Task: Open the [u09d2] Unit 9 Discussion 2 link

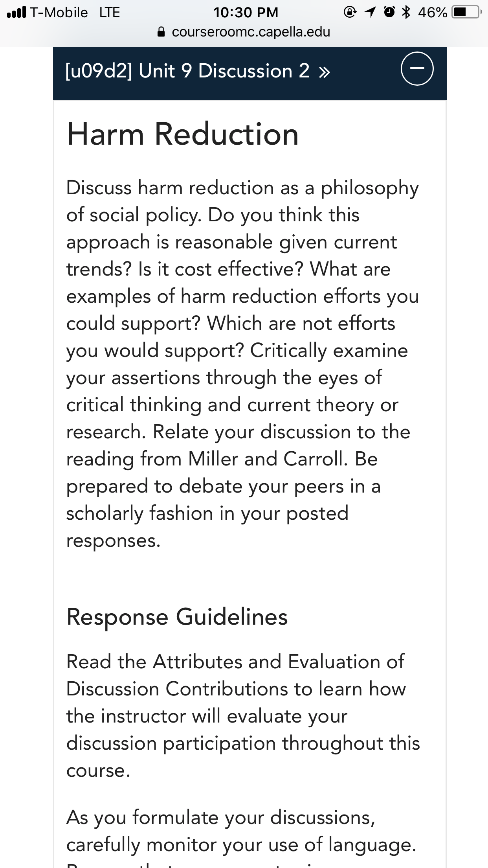Action: click(198, 71)
